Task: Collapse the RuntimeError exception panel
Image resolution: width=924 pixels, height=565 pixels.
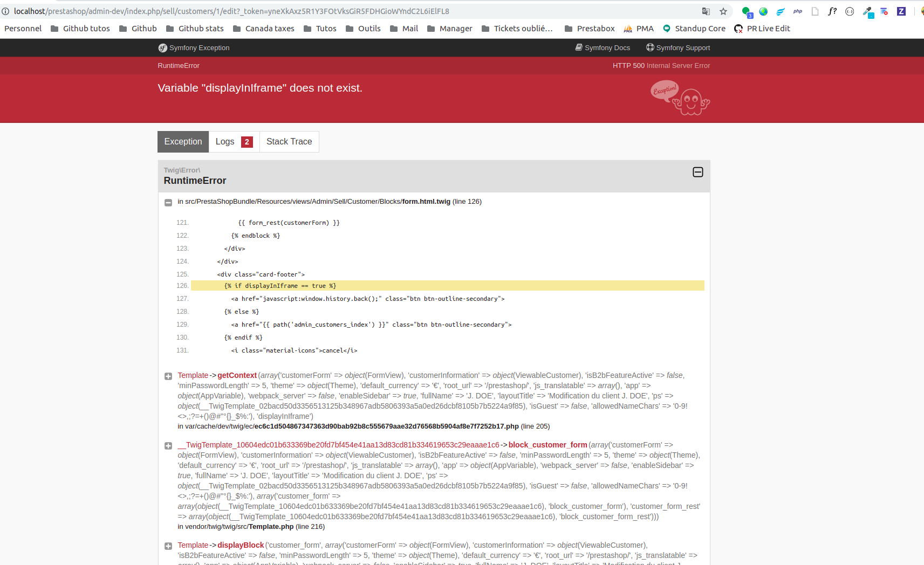Action: (698, 172)
